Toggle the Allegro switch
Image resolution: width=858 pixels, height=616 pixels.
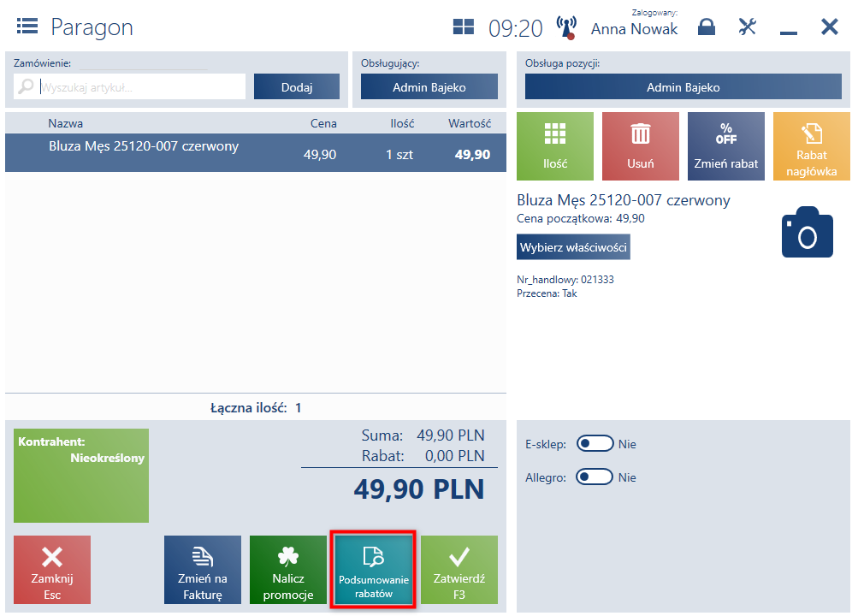[x=595, y=477]
